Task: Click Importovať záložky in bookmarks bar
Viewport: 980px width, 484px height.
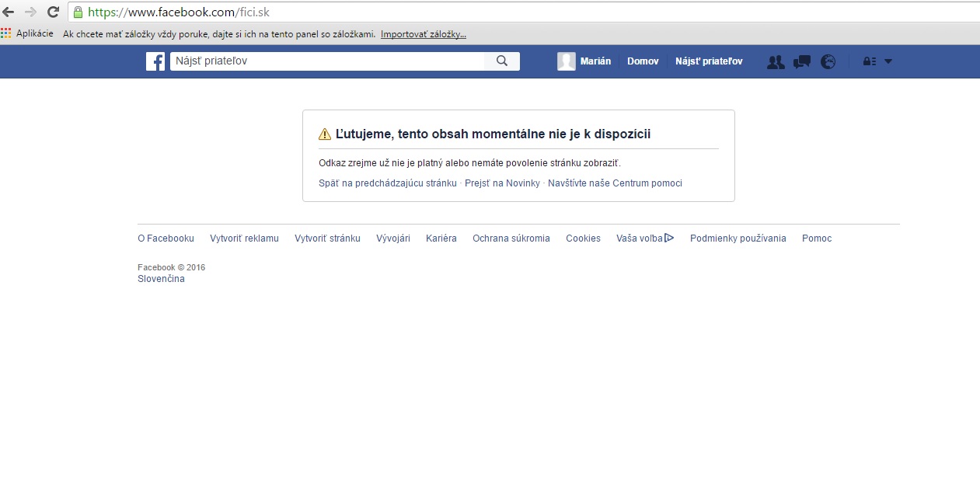Action: [424, 34]
